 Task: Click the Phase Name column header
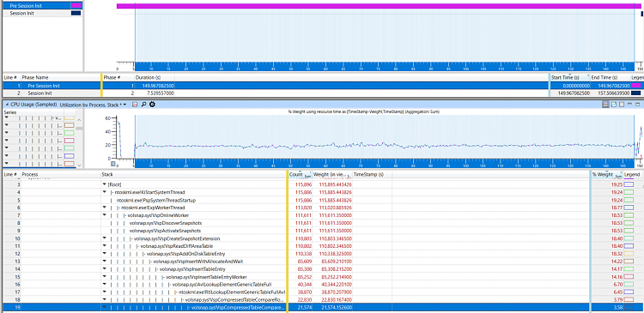[x=60, y=77]
